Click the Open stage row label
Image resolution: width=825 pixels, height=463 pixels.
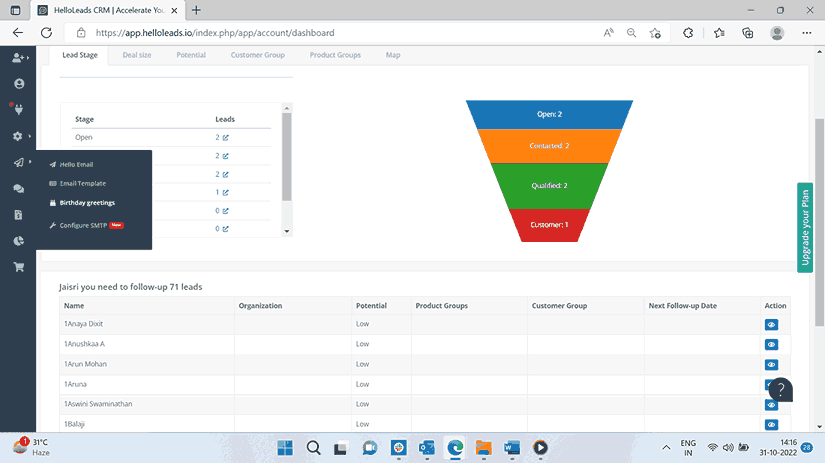(x=84, y=137)
